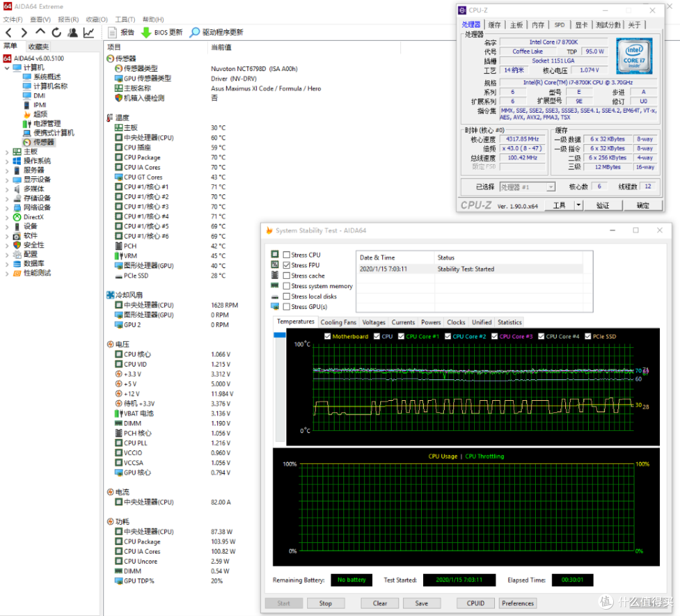Click the 安全性 shield icon in sidebar
Viewport: 680px width, 616px height.
click(18, 245)
